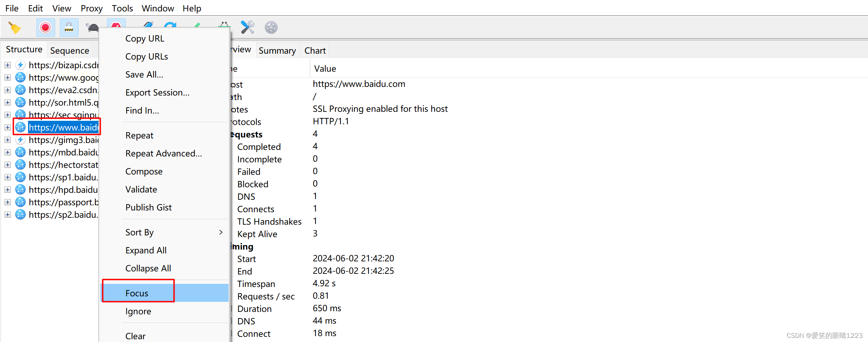The width and height of the screenshot is (868, 342).
Task: Click the https://www.baidu.com host value
Action: [359, 84]
